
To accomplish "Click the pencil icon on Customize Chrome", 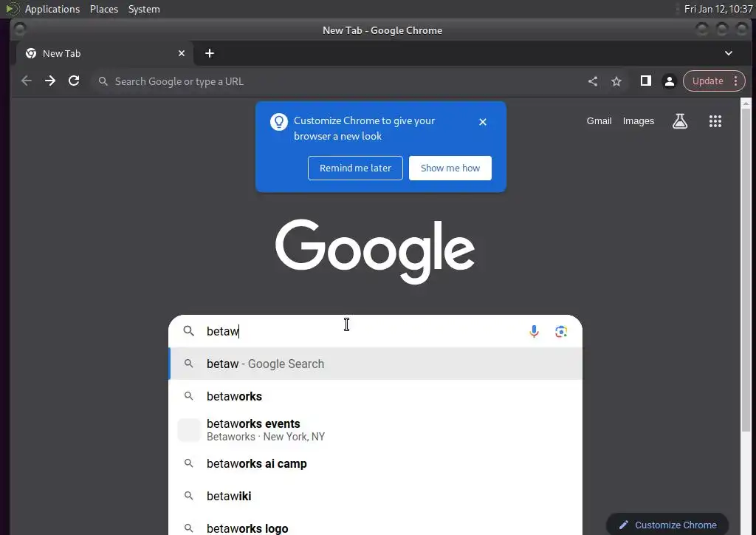I will tap(623, 525).
